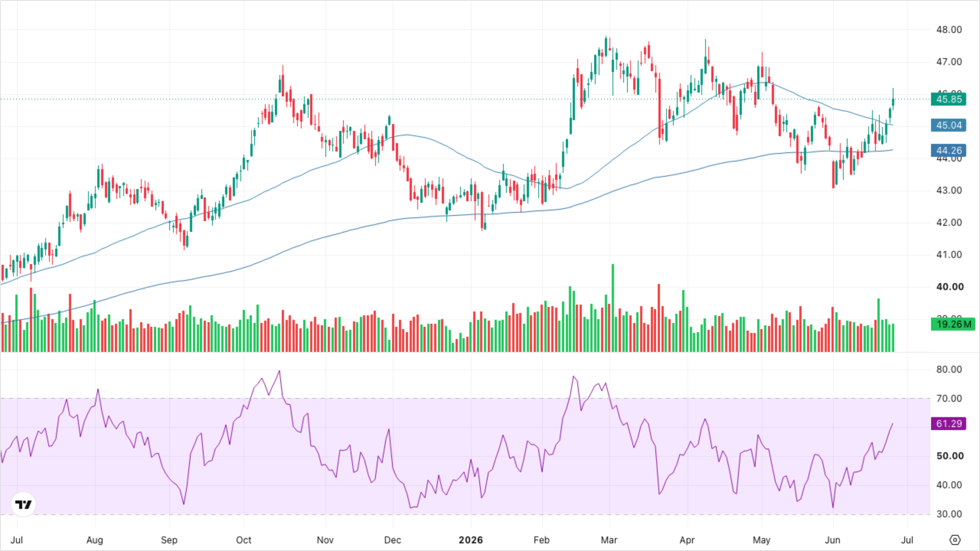Viewport: 980px width, 551px height.
Task: Click the RSI 70.00 axis label
Action: pyautogui.click(x=949, y=398)
